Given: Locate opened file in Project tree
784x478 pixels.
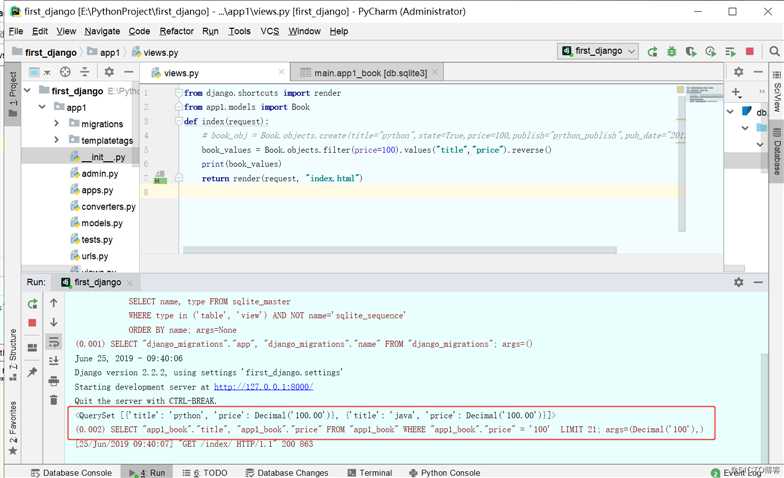Looking at the screenshot, I should coord(65,72).
